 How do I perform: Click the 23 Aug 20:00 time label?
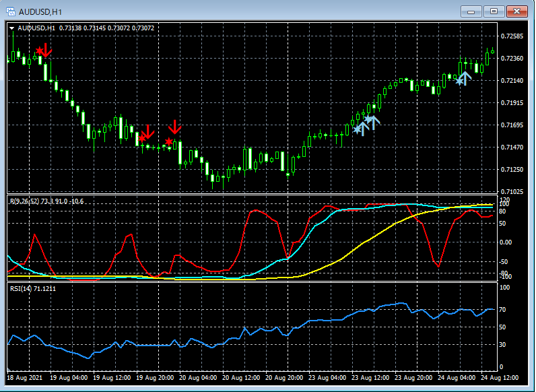[x=413, y=378]
